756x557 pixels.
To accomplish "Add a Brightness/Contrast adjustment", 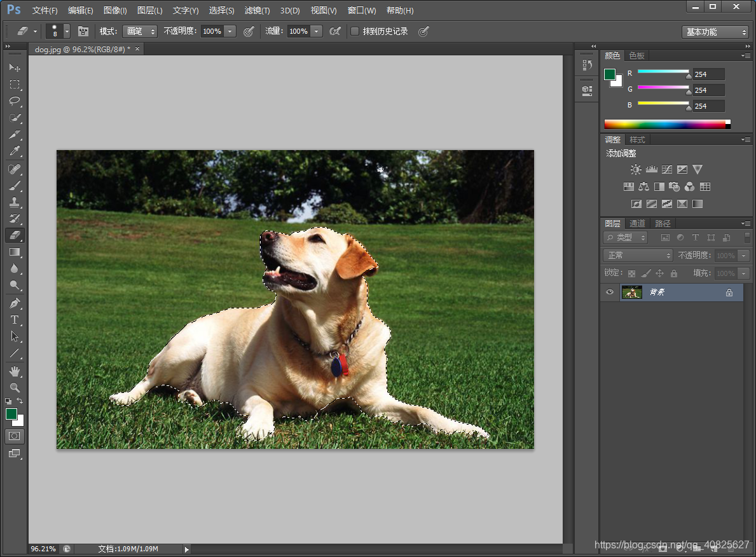I will pyautogui.click(x=636, y=169).
